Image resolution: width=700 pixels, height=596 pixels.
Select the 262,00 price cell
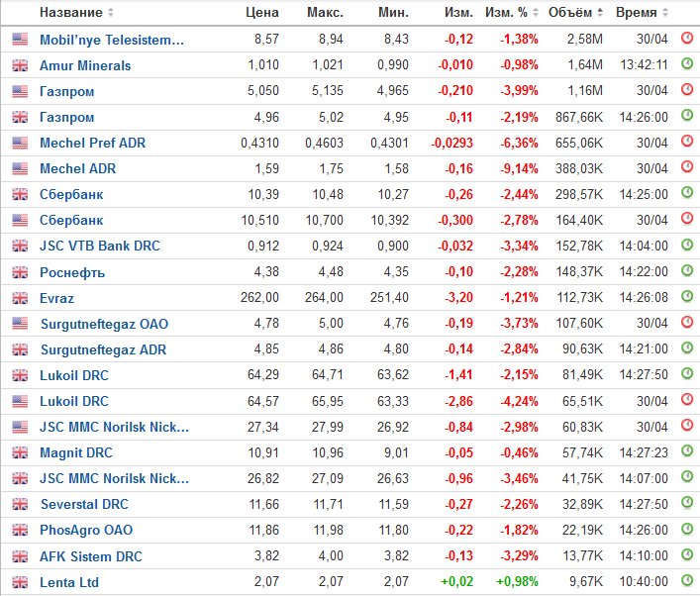(x=259, y=297)
